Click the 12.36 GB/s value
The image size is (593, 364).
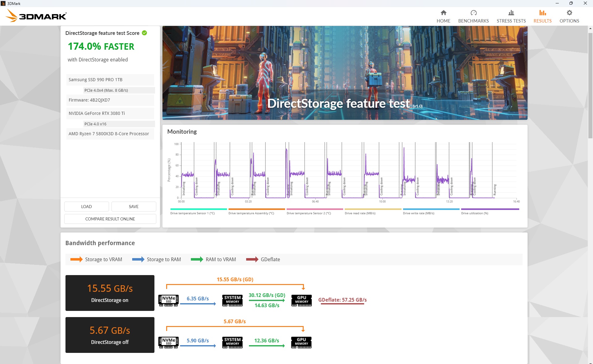pyautogui.click(x=267, y=341)
